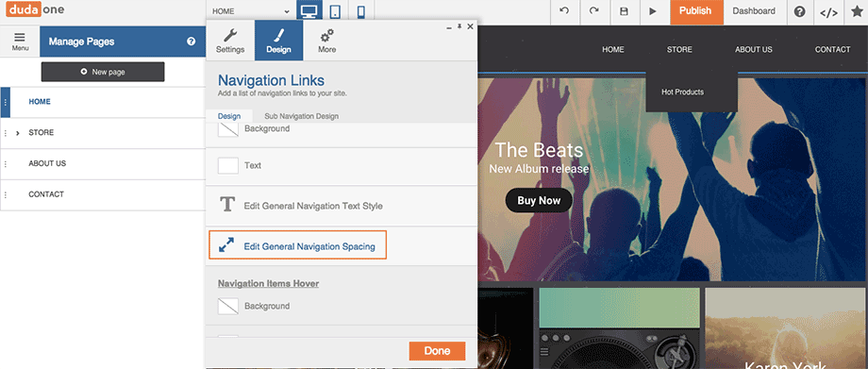
Task: Expand the STORE page subpages arrow
Action: (18, 133)
